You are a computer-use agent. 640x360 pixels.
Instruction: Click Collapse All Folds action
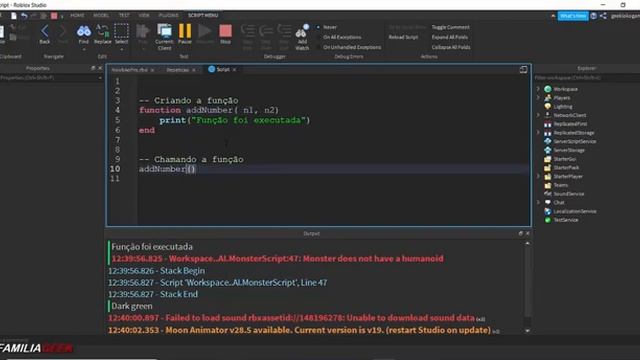451,47
